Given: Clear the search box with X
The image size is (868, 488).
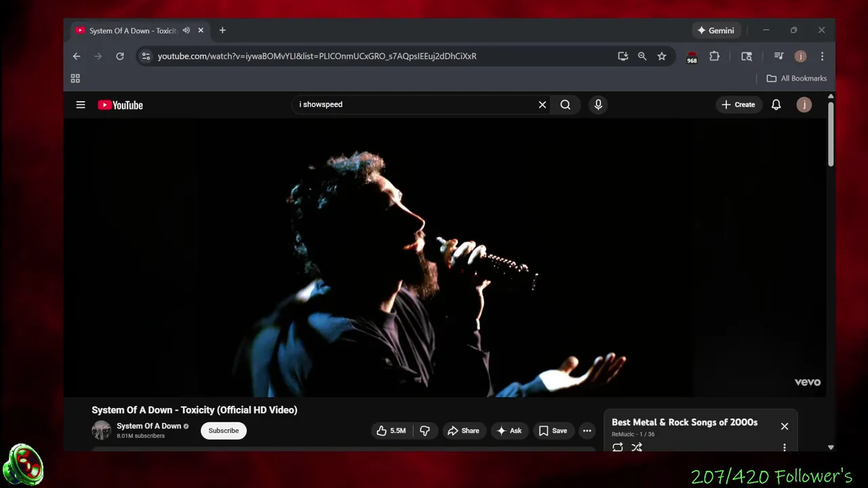Looking at the screenshot, I should [x=542, y=105].
